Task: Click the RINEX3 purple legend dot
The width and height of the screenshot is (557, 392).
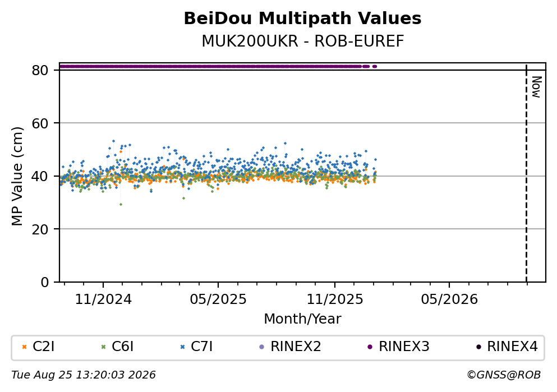Action: pos(370,347)
